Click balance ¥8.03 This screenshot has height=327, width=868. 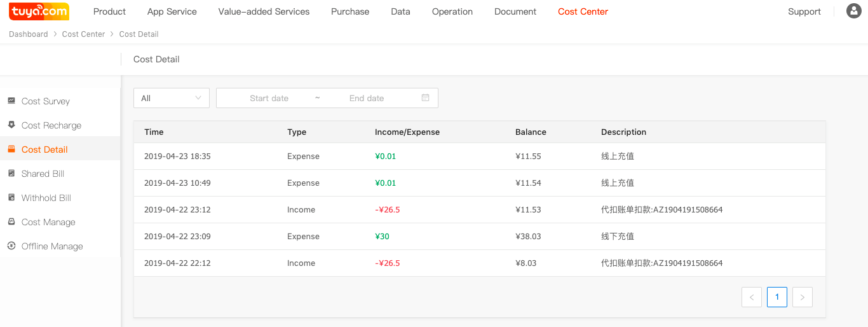526,263
